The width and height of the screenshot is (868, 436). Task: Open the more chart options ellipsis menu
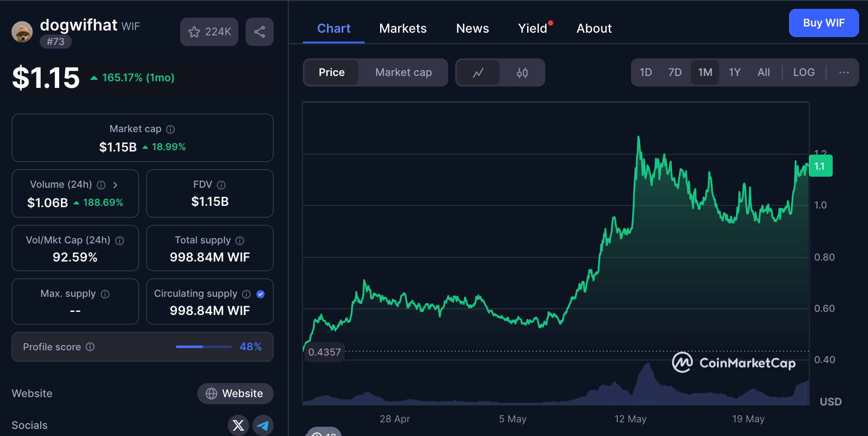[x=844, y=72]
